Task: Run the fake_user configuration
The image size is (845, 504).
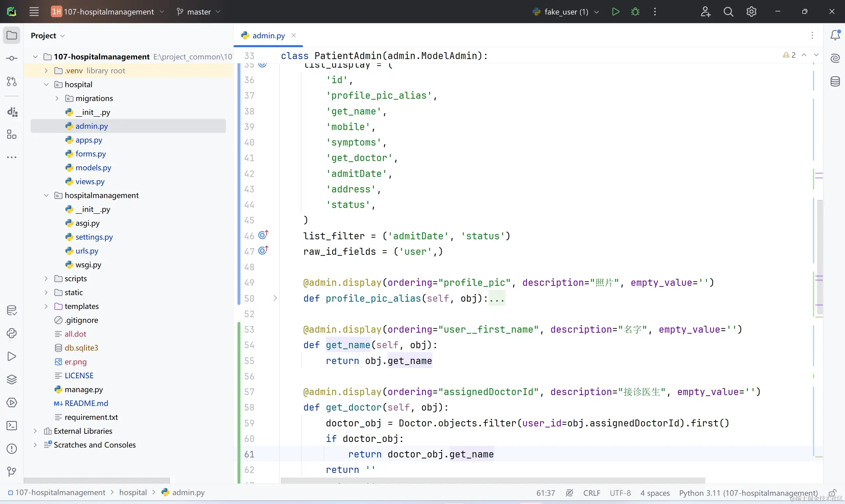Action: pos(615,12)
